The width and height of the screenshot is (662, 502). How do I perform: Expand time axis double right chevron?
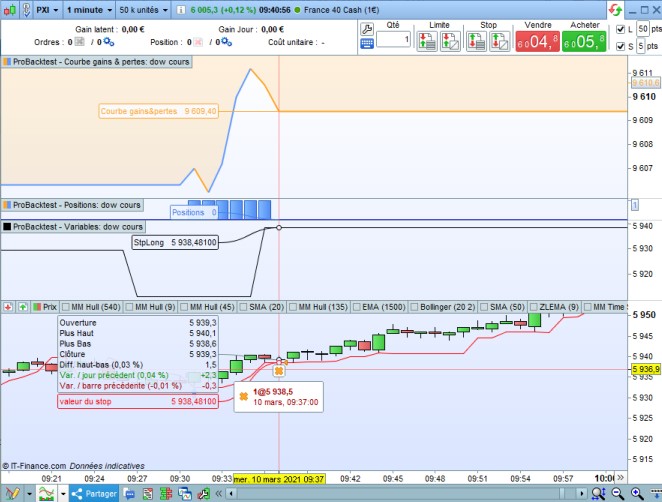(620, 478)
